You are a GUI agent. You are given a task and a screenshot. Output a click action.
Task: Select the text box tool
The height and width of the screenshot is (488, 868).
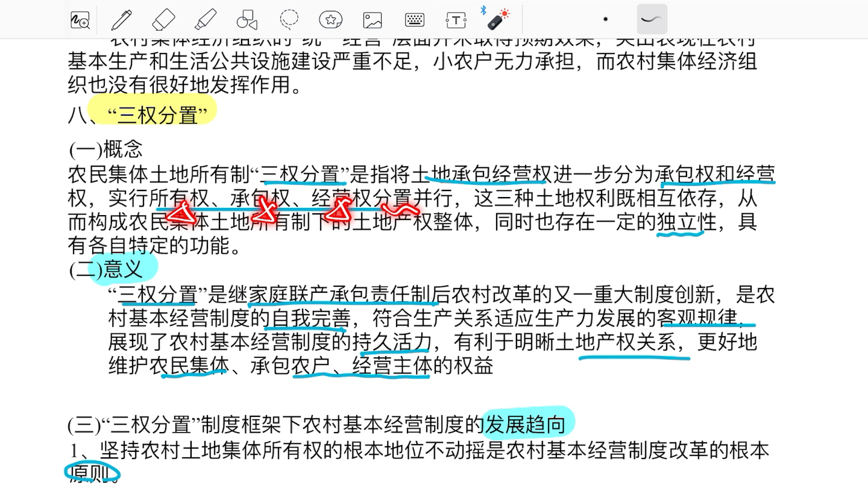pyautogui.click(x=456, y=20)
